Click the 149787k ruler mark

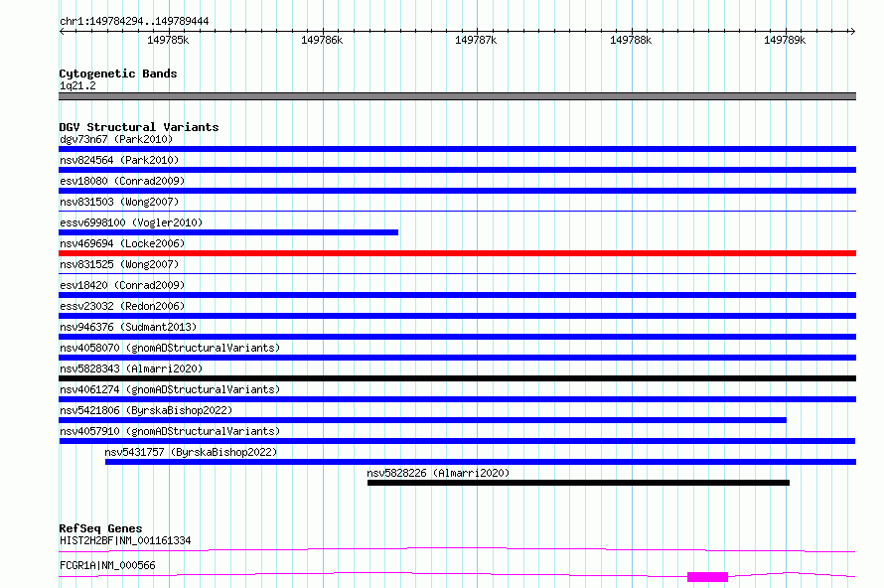pyautogui.click(x=476, y=40)
